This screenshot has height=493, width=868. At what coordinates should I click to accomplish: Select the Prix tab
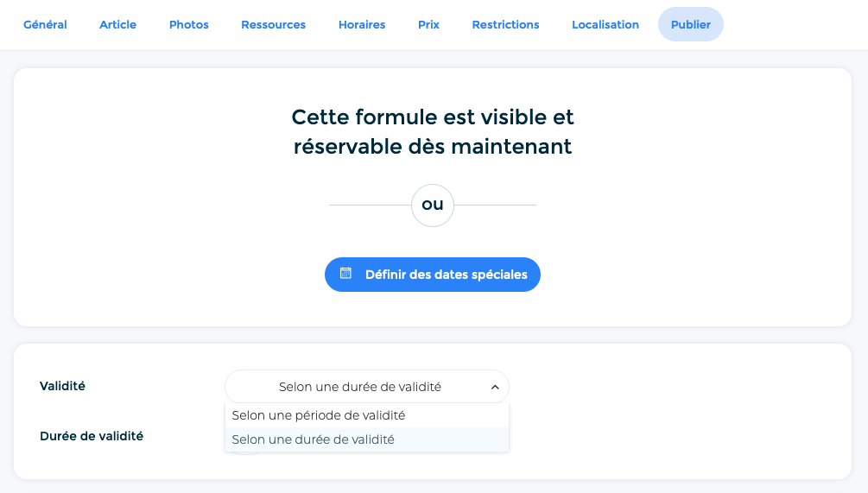point(428,24)
